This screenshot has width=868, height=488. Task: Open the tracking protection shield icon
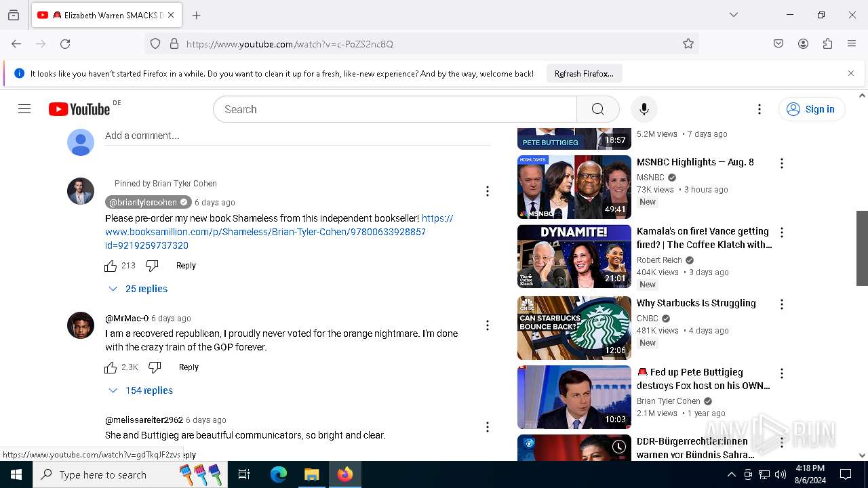(x=155, y=43)
